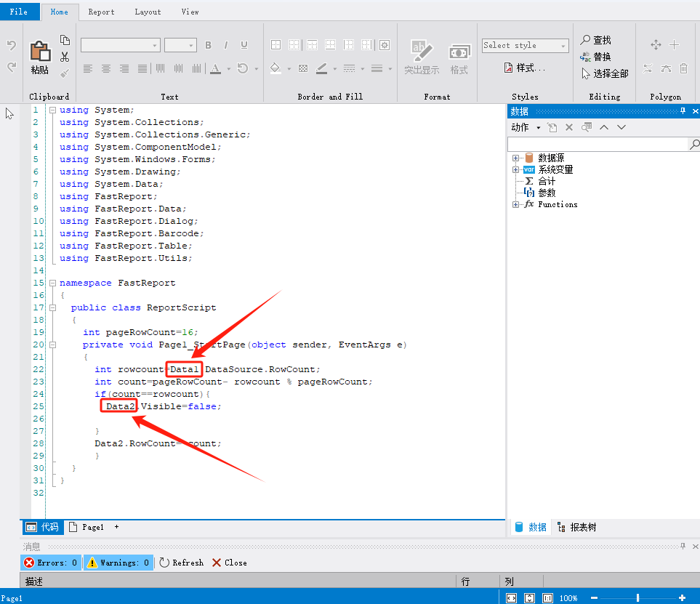This screenshot has height=604, width=700.
Task: Switch to the 代码 code tab
Action: pos(43,527)
